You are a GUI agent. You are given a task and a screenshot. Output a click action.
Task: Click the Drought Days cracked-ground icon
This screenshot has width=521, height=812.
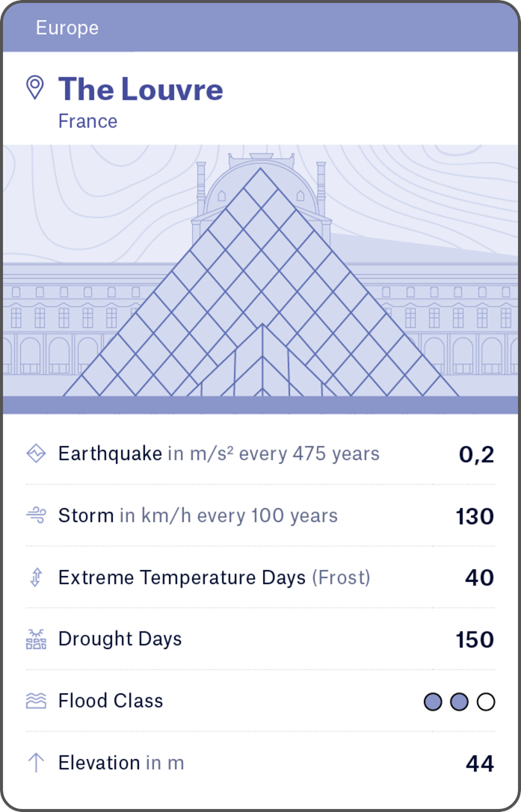pos(36,639)
